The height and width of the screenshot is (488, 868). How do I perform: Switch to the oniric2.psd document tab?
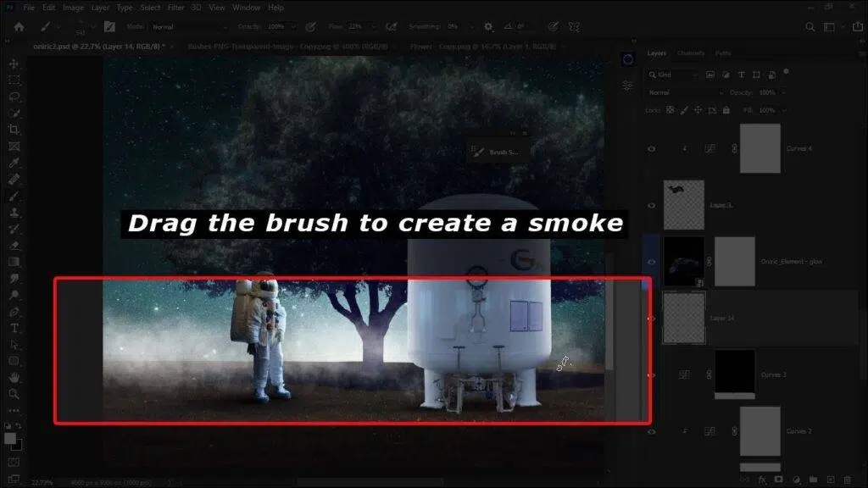coord(100,47)
